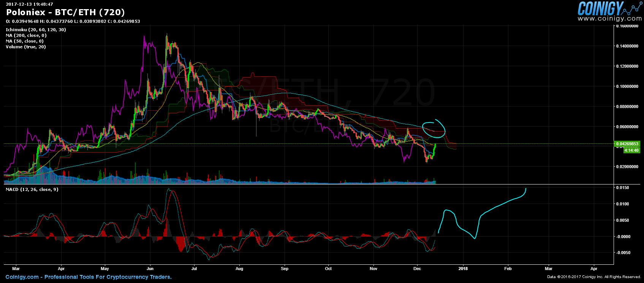Click the -0.0050 MACD axis label
Viewport: 644px width, 283px height.
tap(622, 253)
